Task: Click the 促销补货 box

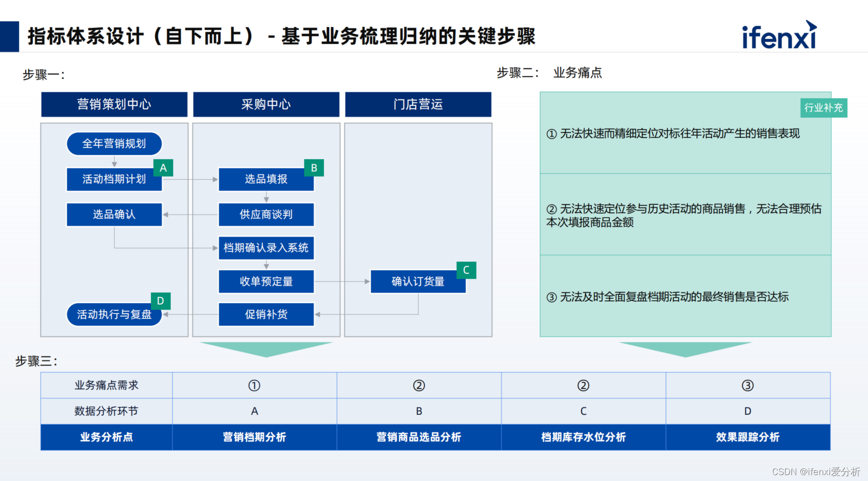Action: tap(266, 315)
